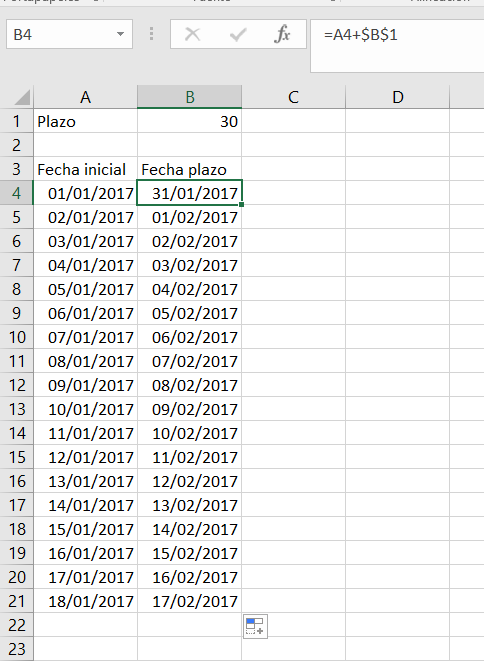
Task: Open the Auto Fill Options icon
Action: tap(255, 626)
